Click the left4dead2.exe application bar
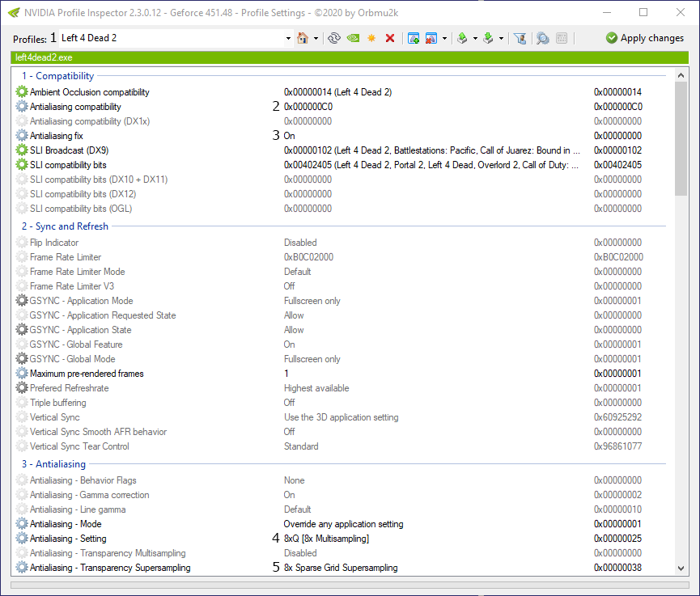700x596 pixels. coord(350,57)
